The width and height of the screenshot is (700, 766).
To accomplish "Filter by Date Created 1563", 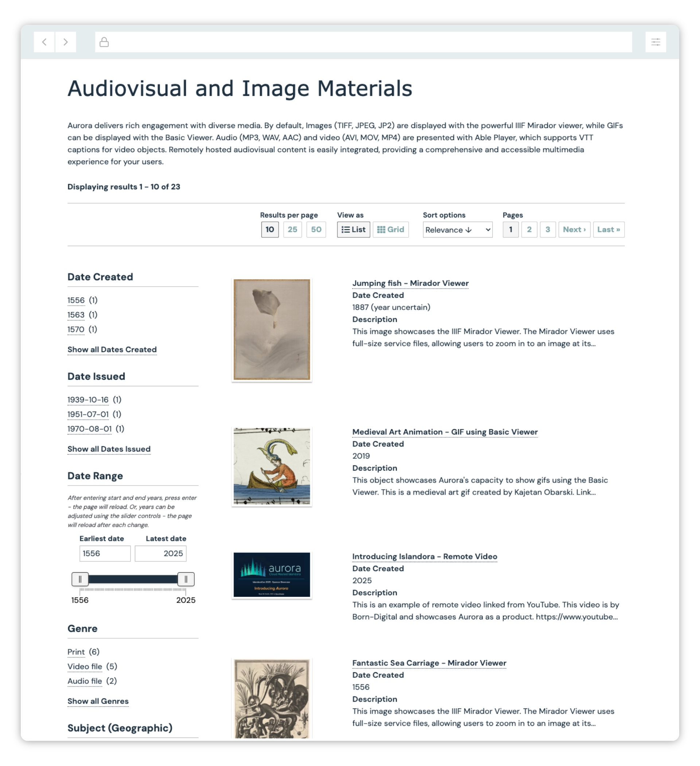I will point(76,315).
